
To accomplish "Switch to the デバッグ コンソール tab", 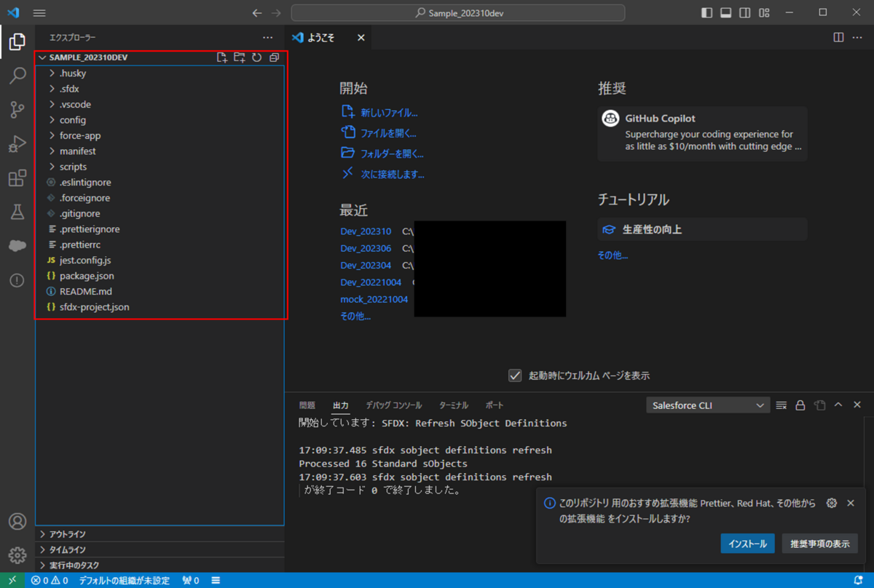I will coord(393,405).
